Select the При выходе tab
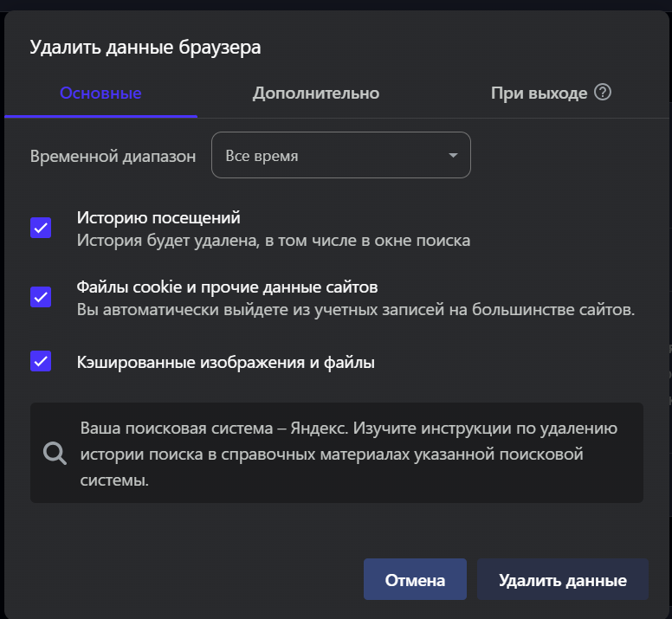Image resolution: width=672 pixels, height=619 pixels. coord(539,93)
